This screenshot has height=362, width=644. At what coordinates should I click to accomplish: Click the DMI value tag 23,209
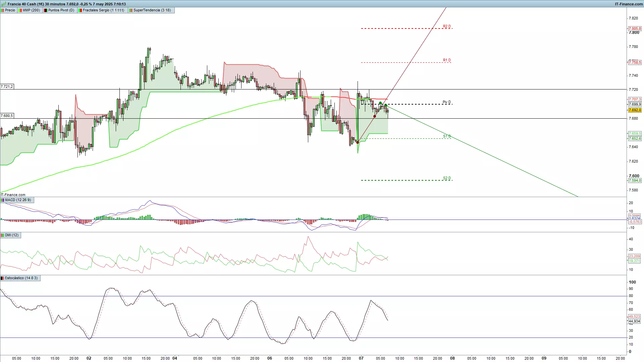(x=634, y=256)
